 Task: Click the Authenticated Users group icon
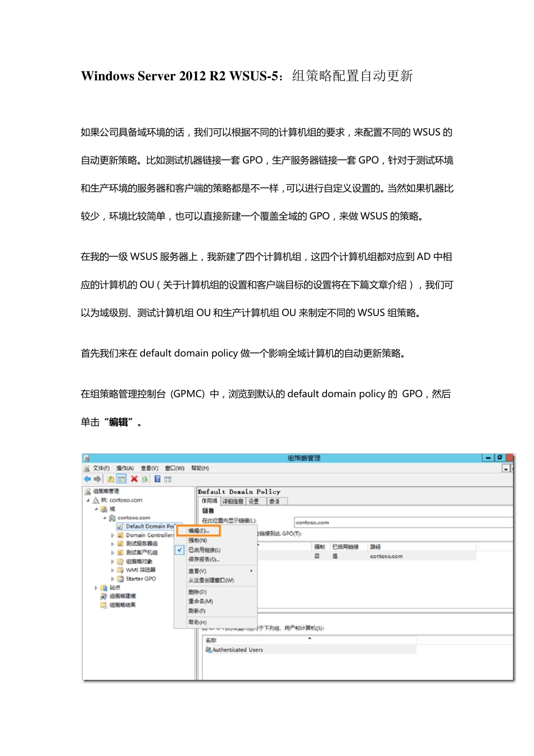pos(209,650)
